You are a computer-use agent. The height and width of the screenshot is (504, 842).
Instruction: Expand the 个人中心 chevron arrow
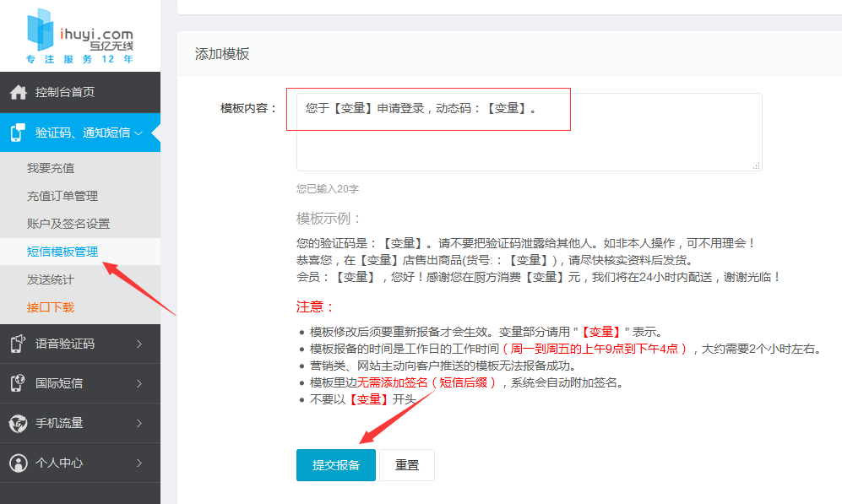[x=139, y=463]
